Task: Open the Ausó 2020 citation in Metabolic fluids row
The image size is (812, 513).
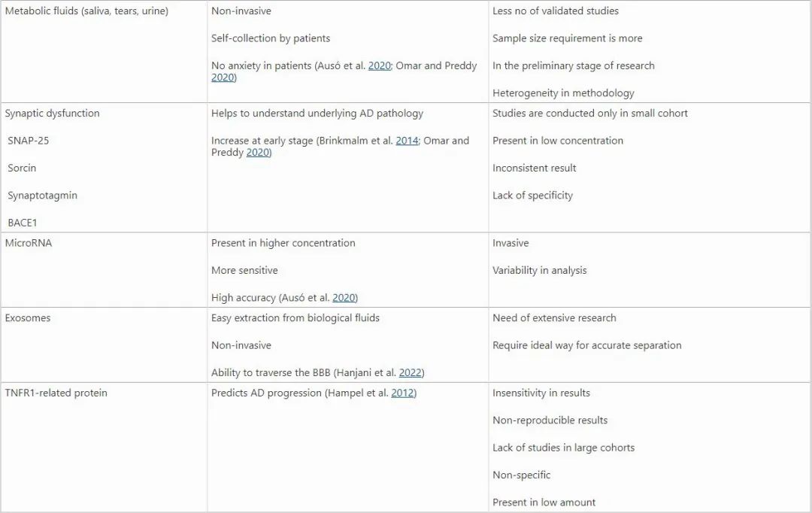Action: tap(379, 66)
